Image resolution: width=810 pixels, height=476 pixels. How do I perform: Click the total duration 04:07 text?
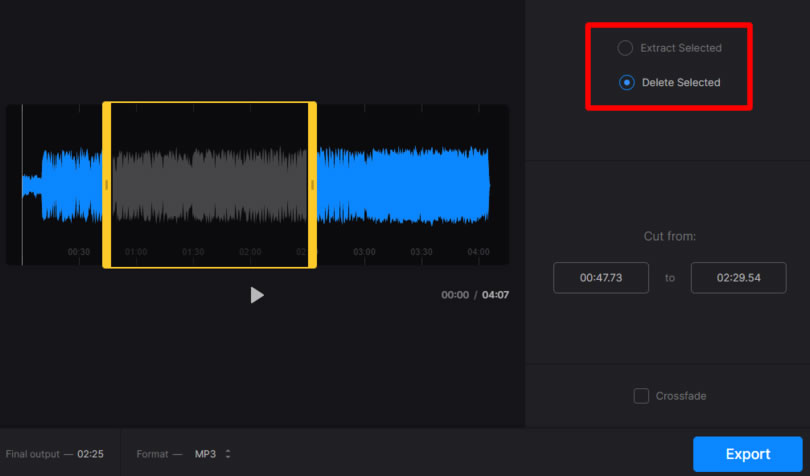coord(495,295)
